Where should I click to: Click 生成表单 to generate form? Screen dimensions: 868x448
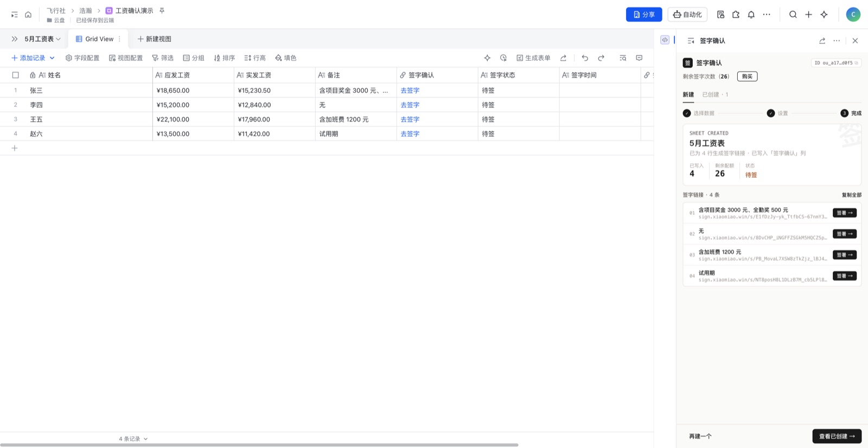[533, 58]
